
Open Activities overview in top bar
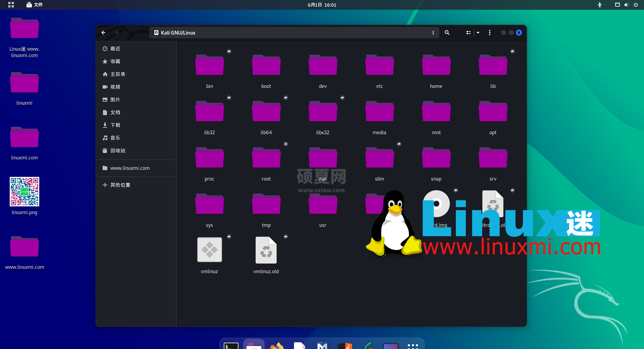click(11, 5)
